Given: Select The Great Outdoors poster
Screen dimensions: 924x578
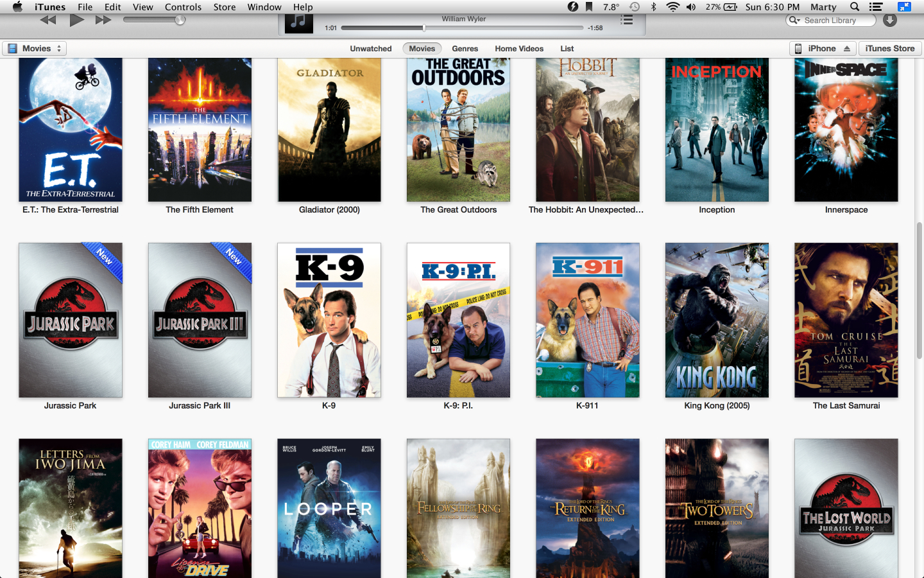Looking at the screenshot, I should [458, 130].
